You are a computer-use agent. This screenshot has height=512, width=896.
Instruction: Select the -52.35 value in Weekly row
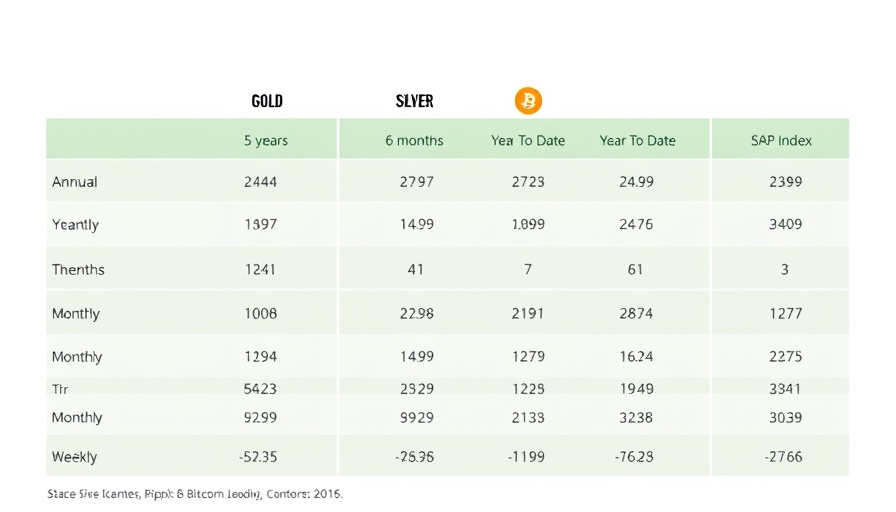[259, 457]
